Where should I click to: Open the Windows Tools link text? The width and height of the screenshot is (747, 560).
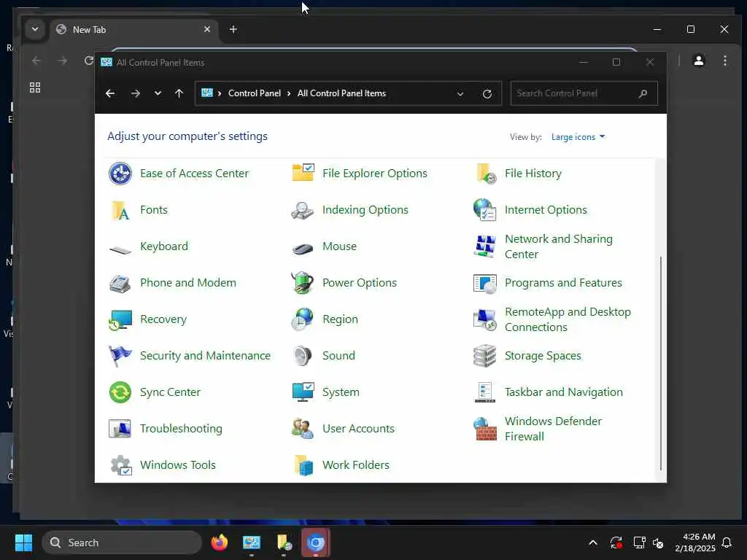click(x=178, y=465)
